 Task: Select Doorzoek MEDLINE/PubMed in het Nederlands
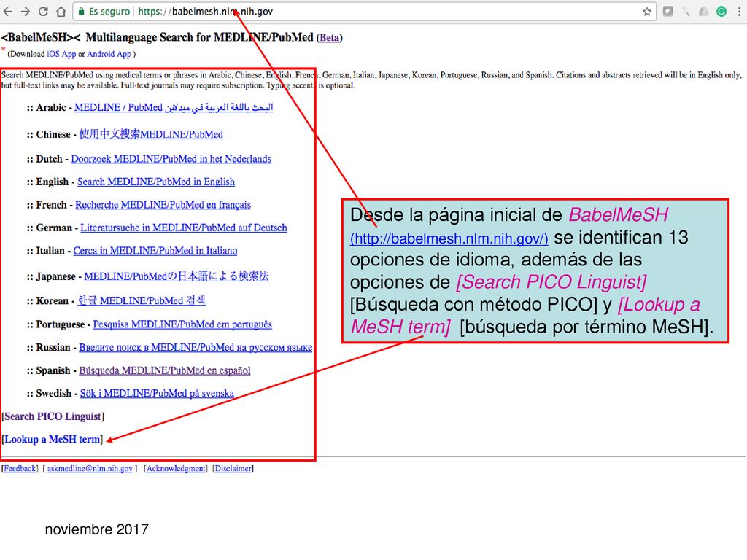pyautogui.click(x=171, y=159)
